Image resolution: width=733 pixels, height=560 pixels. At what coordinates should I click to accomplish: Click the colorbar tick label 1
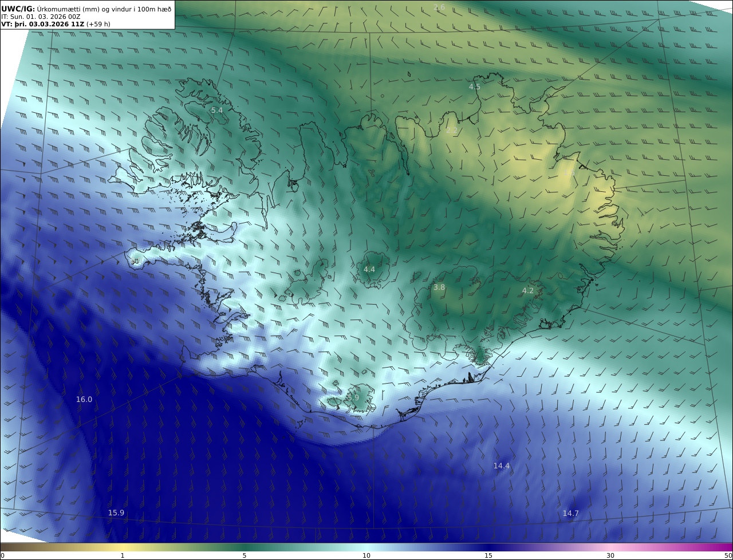pos(123,555)
